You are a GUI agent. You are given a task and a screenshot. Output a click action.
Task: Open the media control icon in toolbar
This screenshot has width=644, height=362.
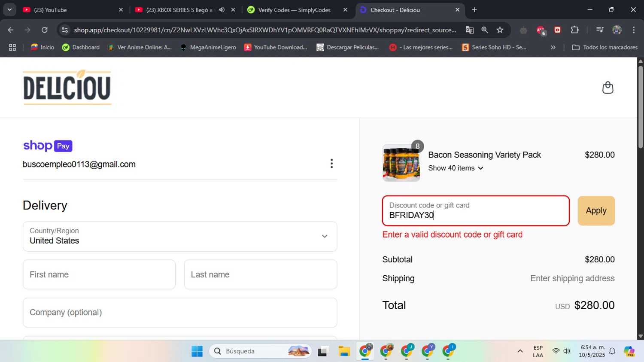coord(600,30)
